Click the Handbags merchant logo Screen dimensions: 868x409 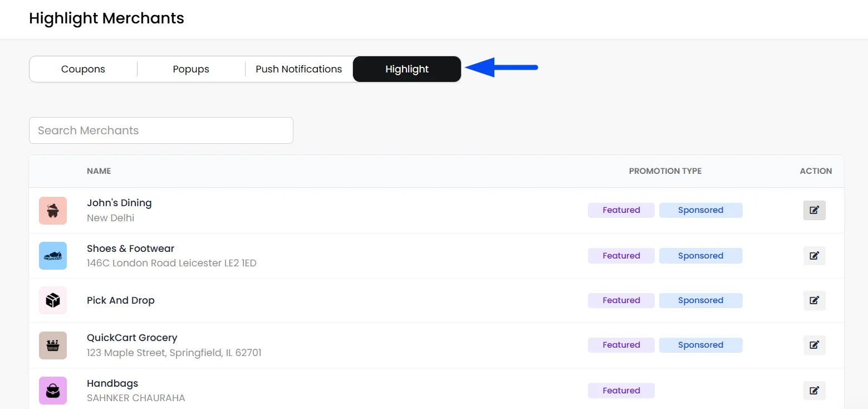53,391
